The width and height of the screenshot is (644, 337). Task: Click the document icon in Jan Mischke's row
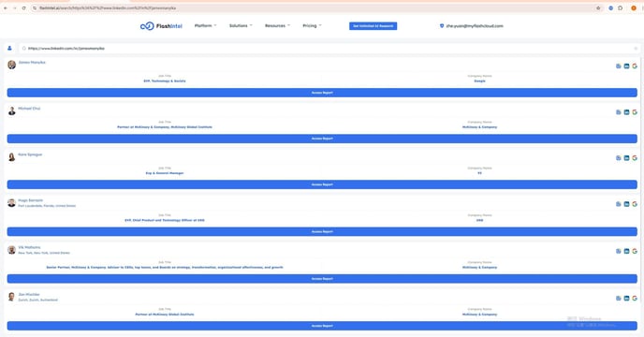(x=618, y=299)
